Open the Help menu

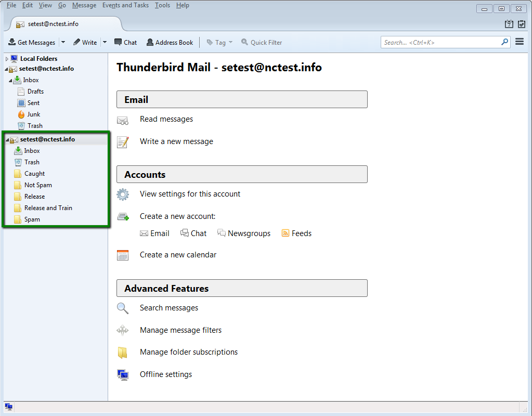pos(183,5)
